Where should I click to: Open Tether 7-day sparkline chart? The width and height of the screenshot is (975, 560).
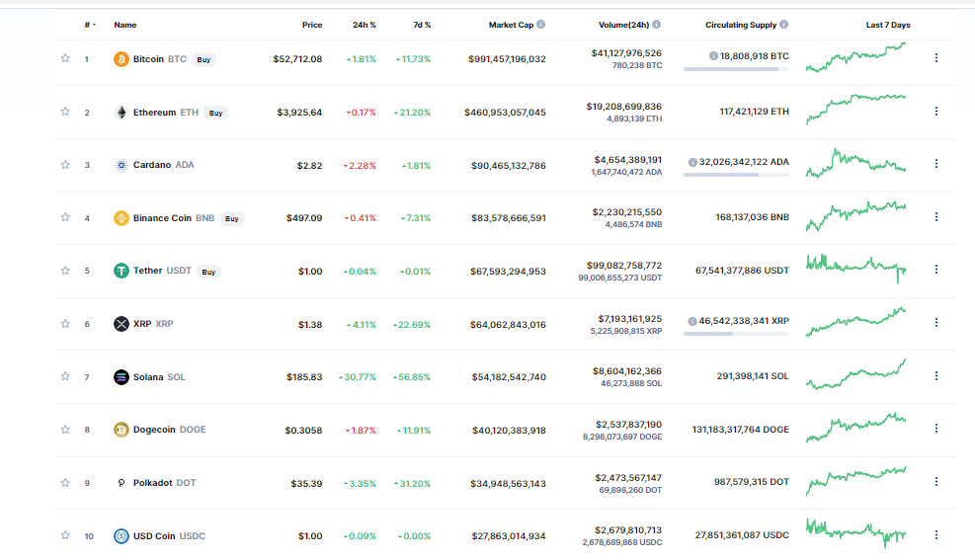pyautogui.click(x=856, y=269)
